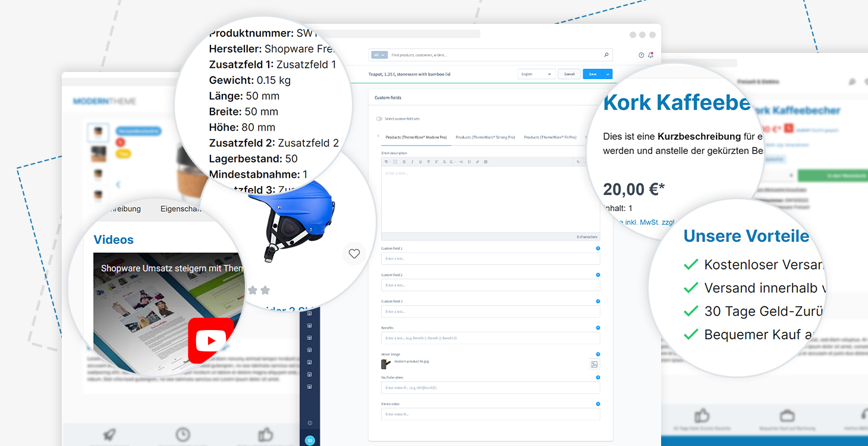Apply underline formatting in the text editor
The image size is (868, 446).
tap(420, 162)
